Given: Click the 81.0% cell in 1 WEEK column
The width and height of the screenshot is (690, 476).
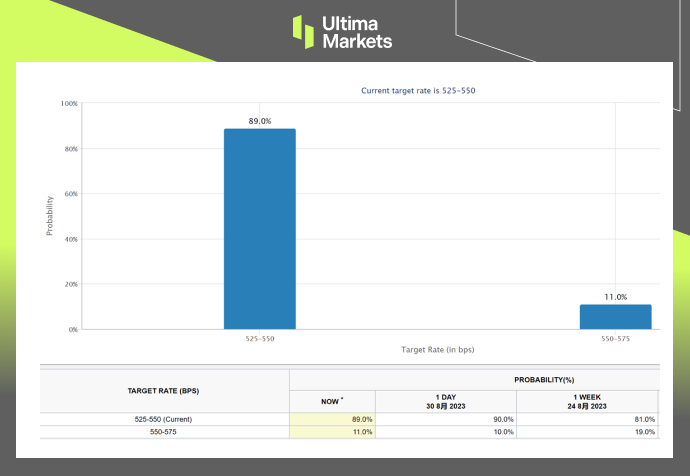Looking at the screenshot, I should [x=587, y=419].
